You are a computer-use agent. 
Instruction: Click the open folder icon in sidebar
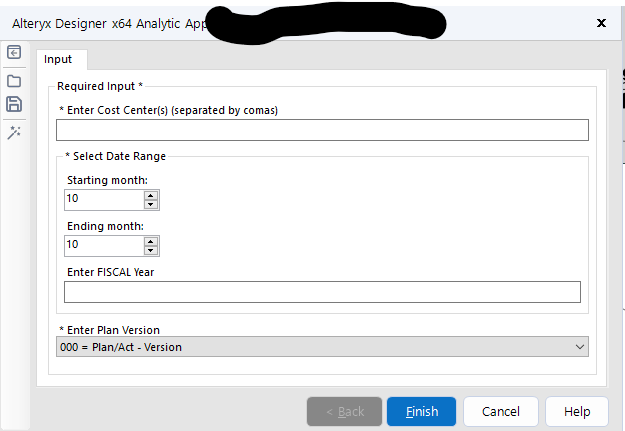(14, 80)
